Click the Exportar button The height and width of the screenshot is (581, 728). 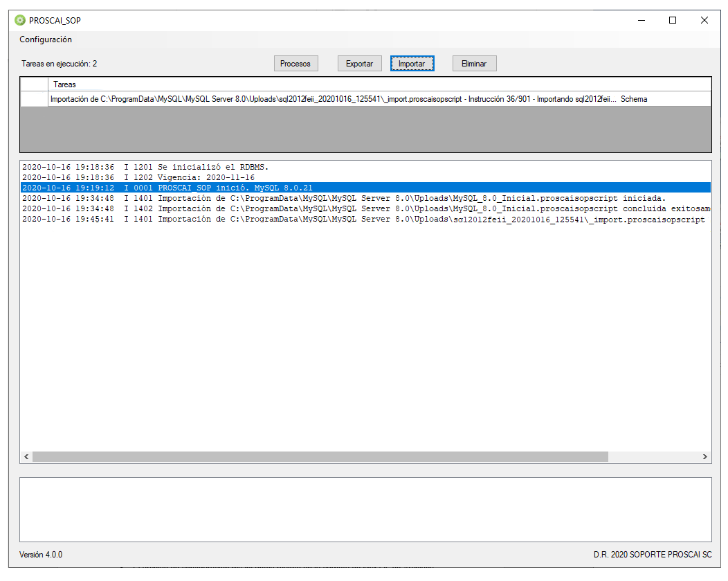[359, 64]
